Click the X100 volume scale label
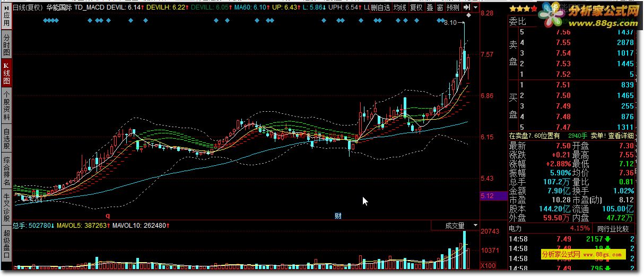The width and height of the screenshot is (644, 277). 488,265
